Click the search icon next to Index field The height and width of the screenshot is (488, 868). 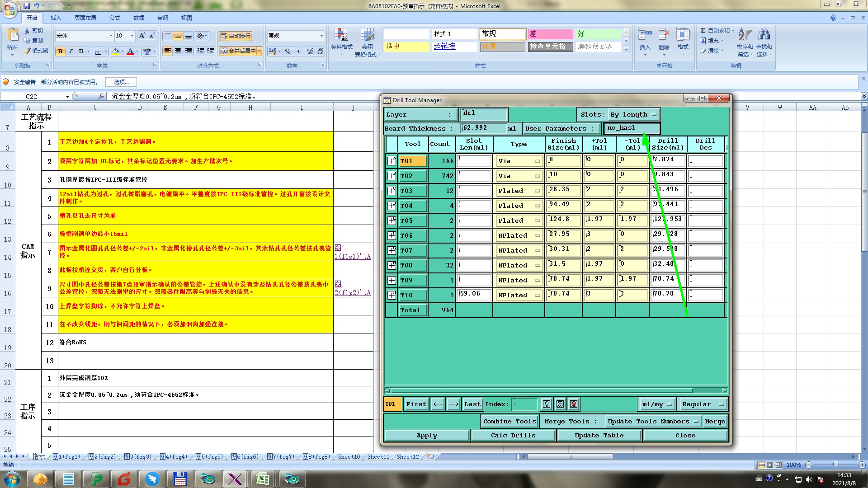[547, 404]
